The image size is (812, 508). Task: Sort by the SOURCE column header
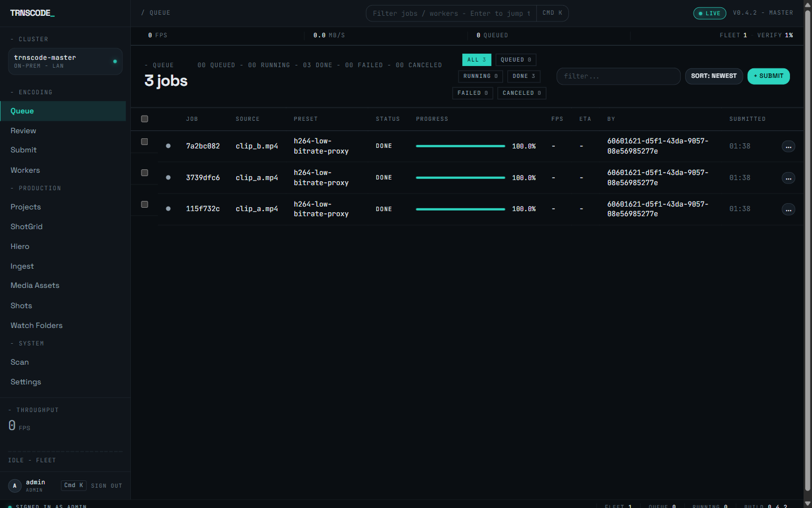click(248, 119)
